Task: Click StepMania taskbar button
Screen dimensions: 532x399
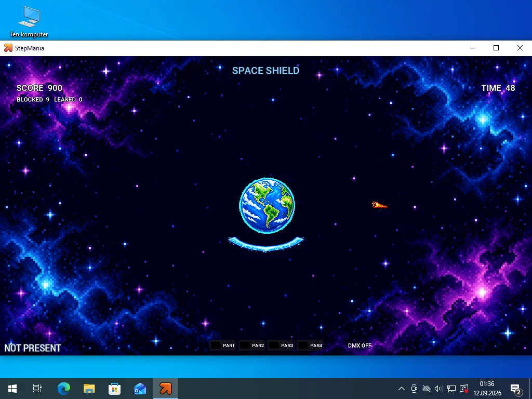Action: pyautogui.click(x=166, y=389)
